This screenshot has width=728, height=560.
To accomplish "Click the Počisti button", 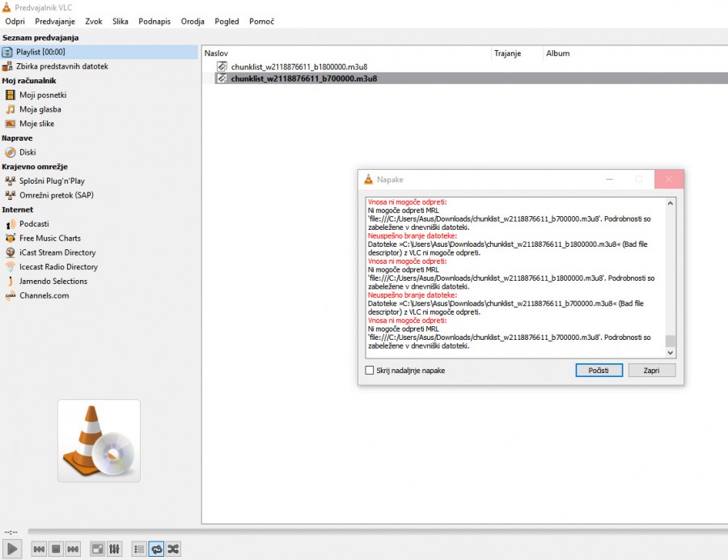I will 599,371.
